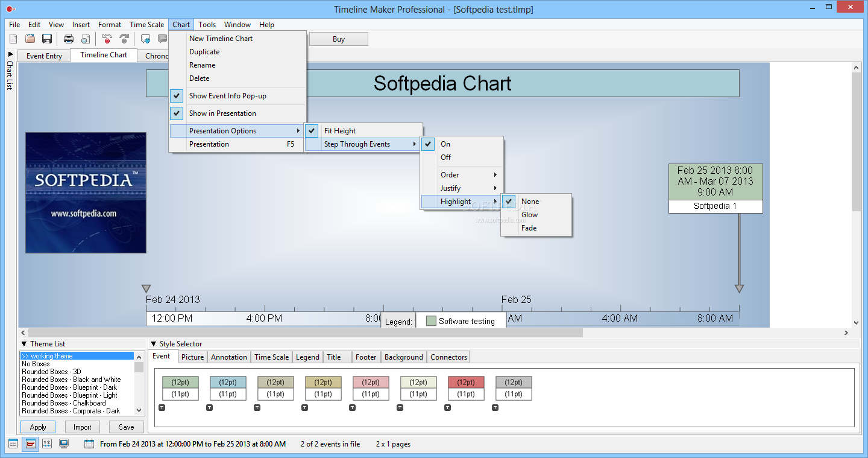The height and width of the screenshot is (458, 868).
Task: Toggle the Fit Height option
Action: [363, 131]
